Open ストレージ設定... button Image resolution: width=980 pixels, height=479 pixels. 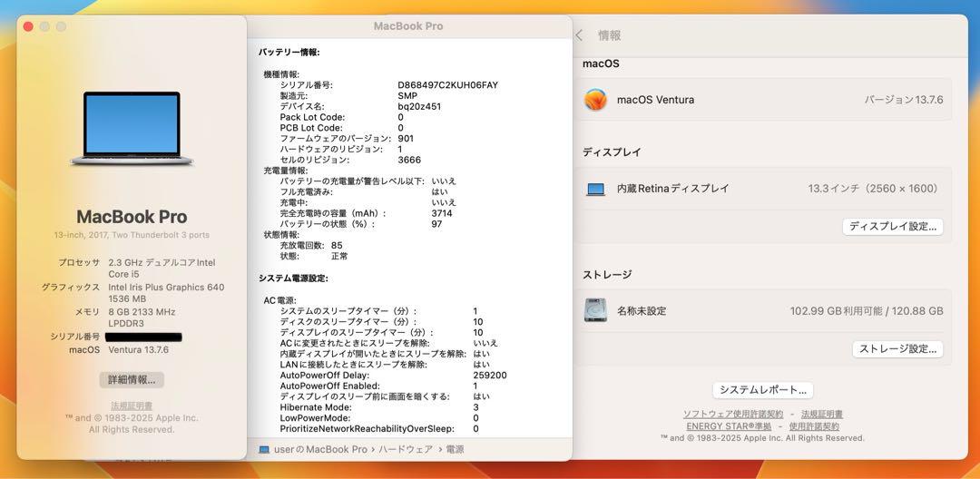click(x=897, y=349)
